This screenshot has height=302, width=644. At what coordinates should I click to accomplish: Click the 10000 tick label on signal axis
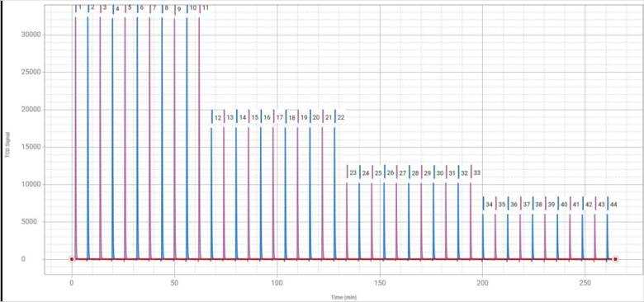pyautogui.click(x=31, y=185)
